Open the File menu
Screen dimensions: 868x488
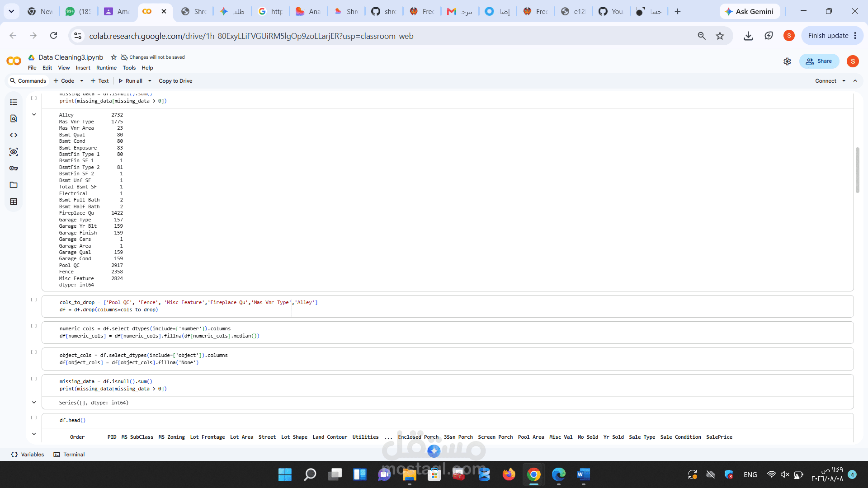(32, 68)
